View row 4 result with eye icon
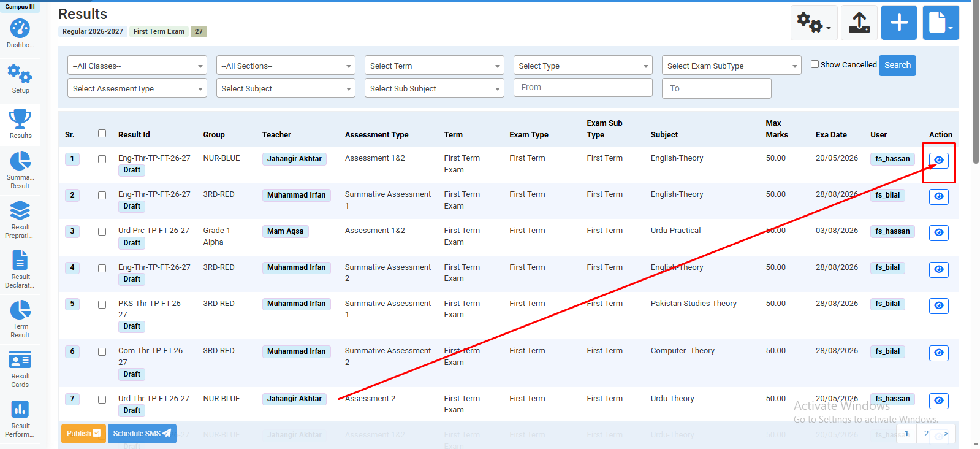 (939, 270)
